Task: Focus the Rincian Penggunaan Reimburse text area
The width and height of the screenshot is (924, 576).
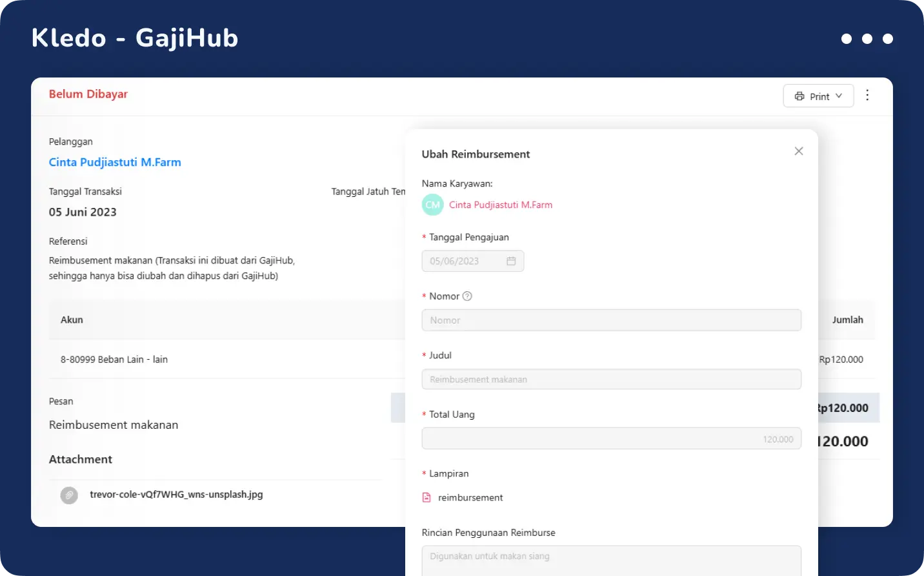Action: 612,561
